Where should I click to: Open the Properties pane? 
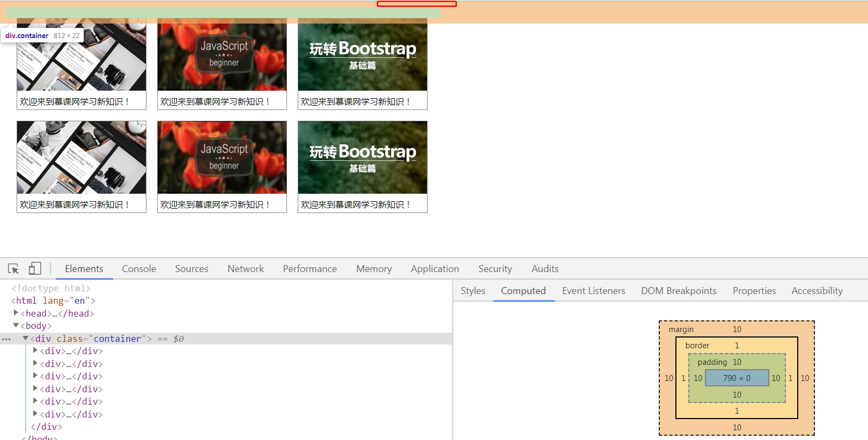[x=754, y=291]
